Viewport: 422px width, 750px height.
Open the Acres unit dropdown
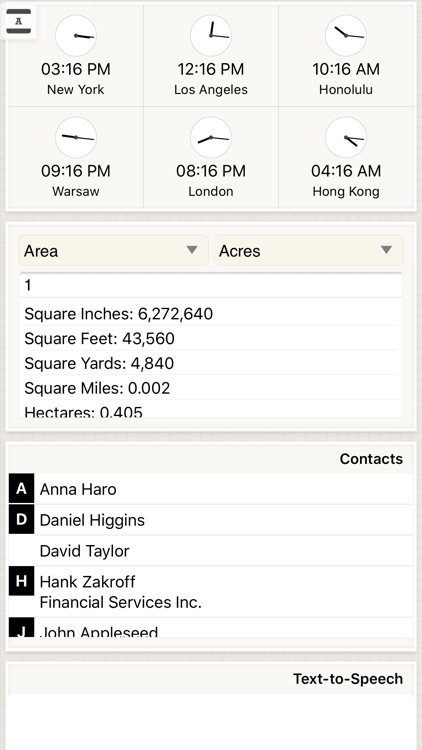308,251
